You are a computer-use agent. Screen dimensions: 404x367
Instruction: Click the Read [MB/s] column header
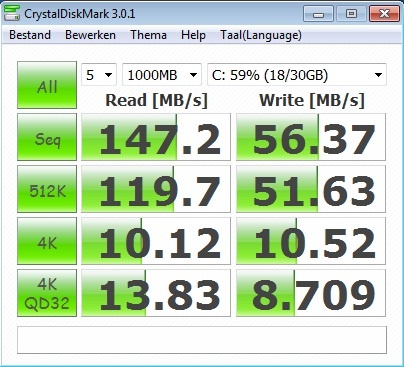[156, 100]
